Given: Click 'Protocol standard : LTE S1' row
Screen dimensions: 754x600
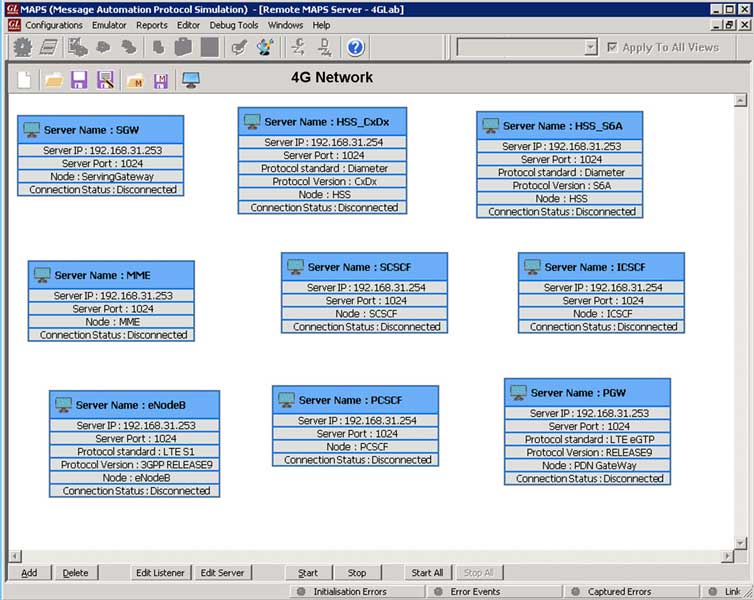Looking at the screenshot, I should click(x=135, y=451).
